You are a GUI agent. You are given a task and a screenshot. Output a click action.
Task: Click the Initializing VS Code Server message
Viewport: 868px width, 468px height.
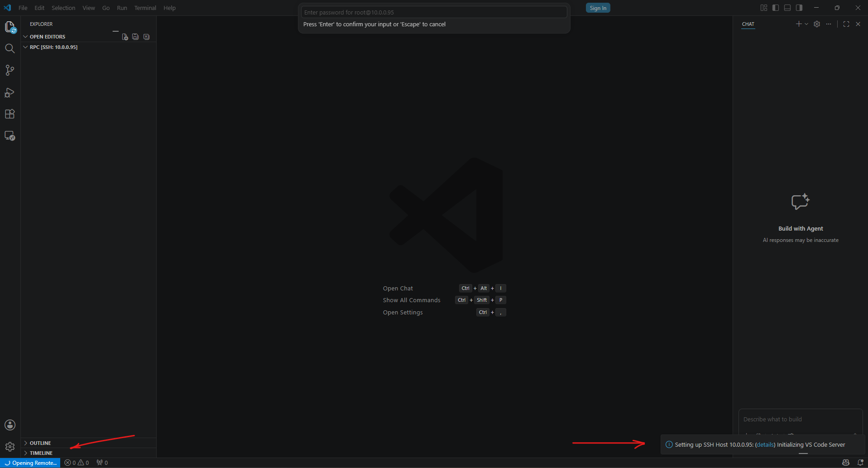click(811, 444)
